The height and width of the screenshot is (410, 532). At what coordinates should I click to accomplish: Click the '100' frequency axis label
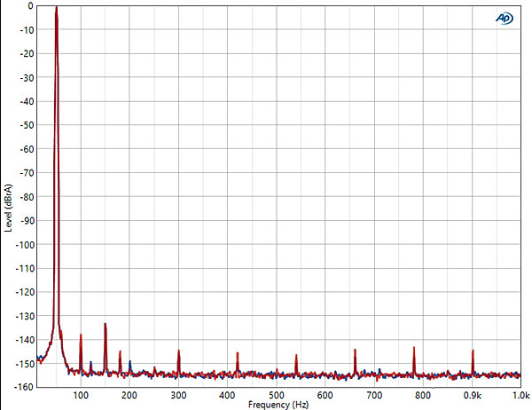coord(81,396)
